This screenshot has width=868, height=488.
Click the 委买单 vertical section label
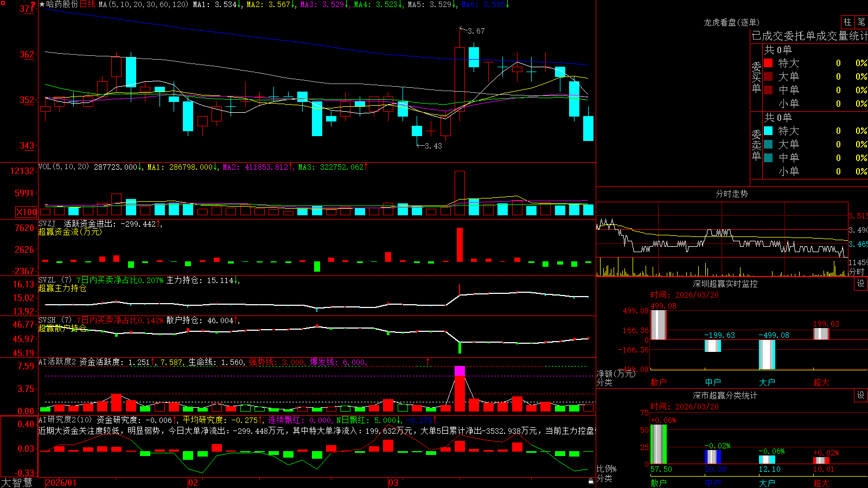click(x=756, y=78)
